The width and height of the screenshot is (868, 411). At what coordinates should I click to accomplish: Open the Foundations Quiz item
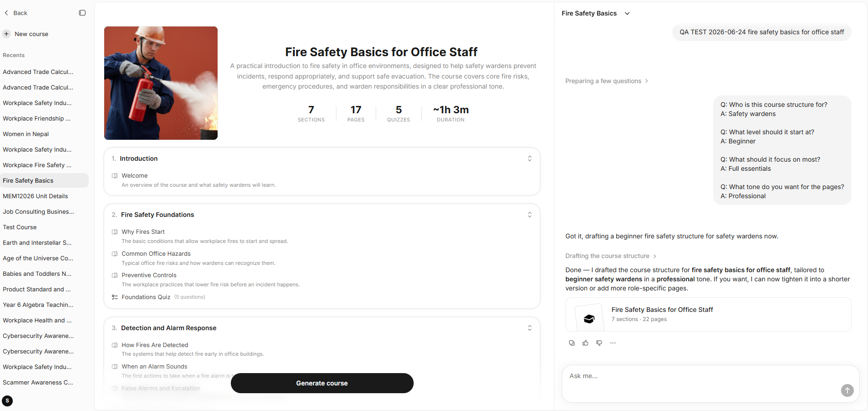click(146, 297)
